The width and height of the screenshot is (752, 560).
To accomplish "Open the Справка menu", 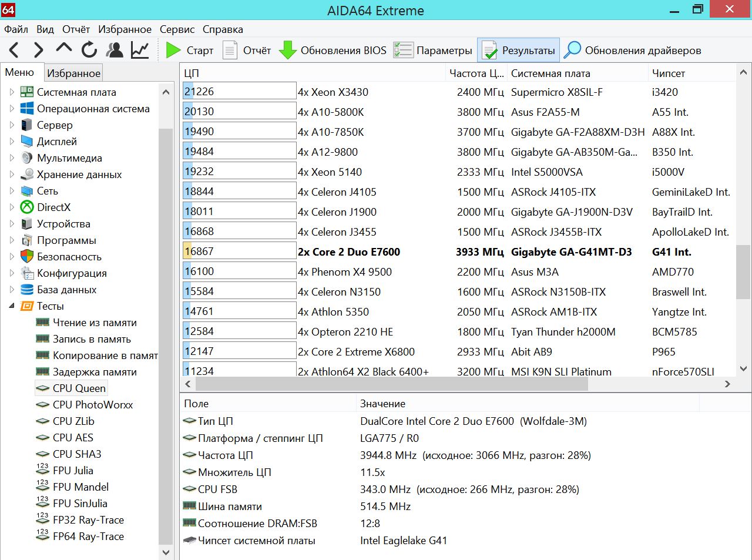I will click(223, 29).
